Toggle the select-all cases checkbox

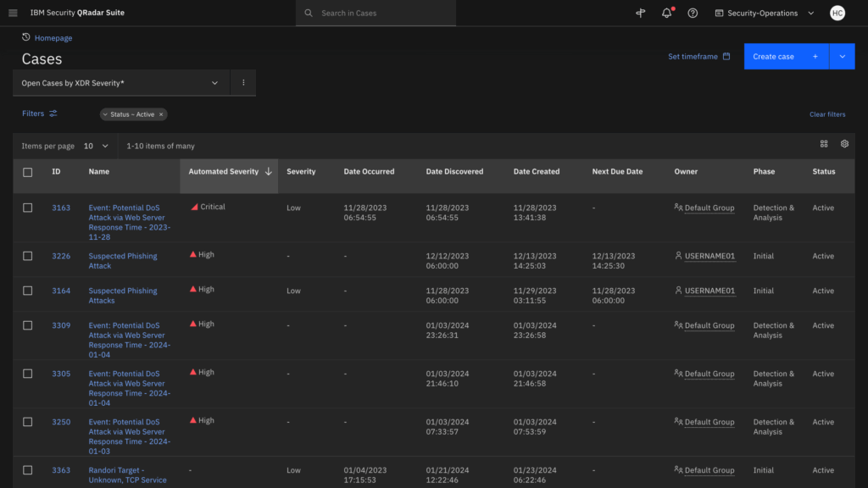point(28,172)
